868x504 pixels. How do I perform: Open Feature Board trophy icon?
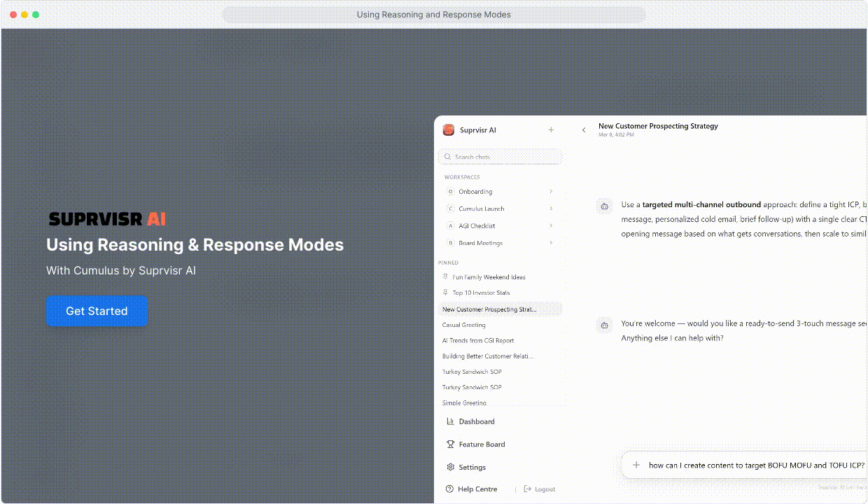click(450, 444)
